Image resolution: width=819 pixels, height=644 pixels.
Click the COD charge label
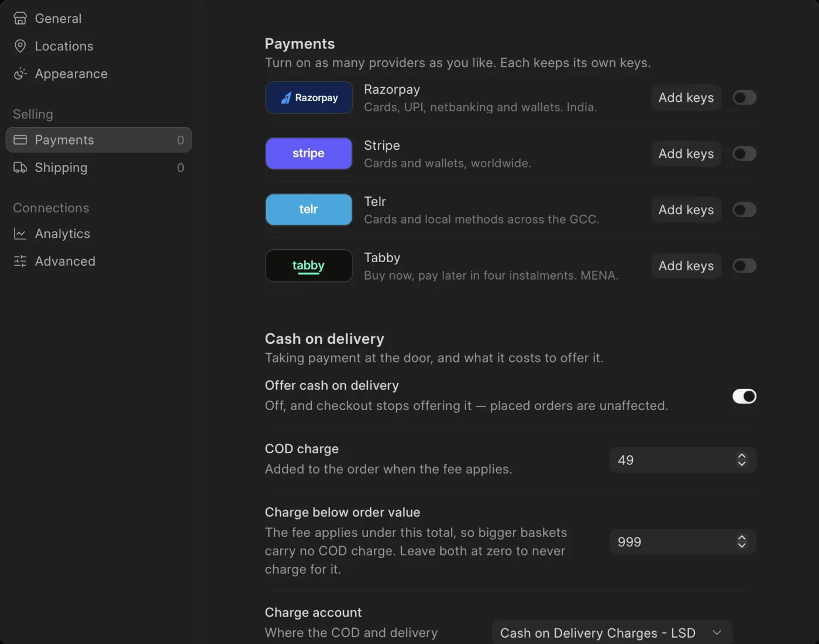tap(302, 449)
